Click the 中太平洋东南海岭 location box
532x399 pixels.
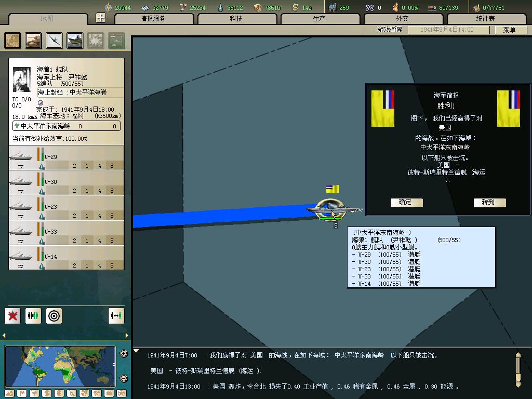(66, 126)
